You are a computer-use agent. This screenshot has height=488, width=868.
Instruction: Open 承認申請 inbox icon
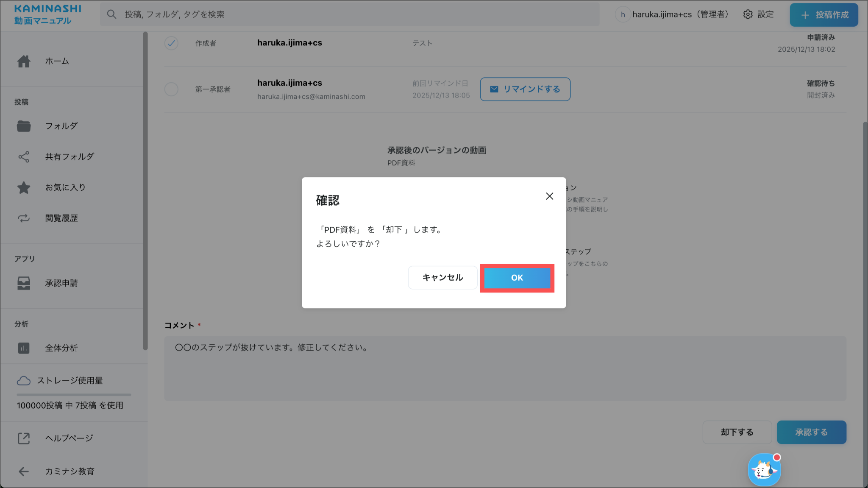coord(24,283)
